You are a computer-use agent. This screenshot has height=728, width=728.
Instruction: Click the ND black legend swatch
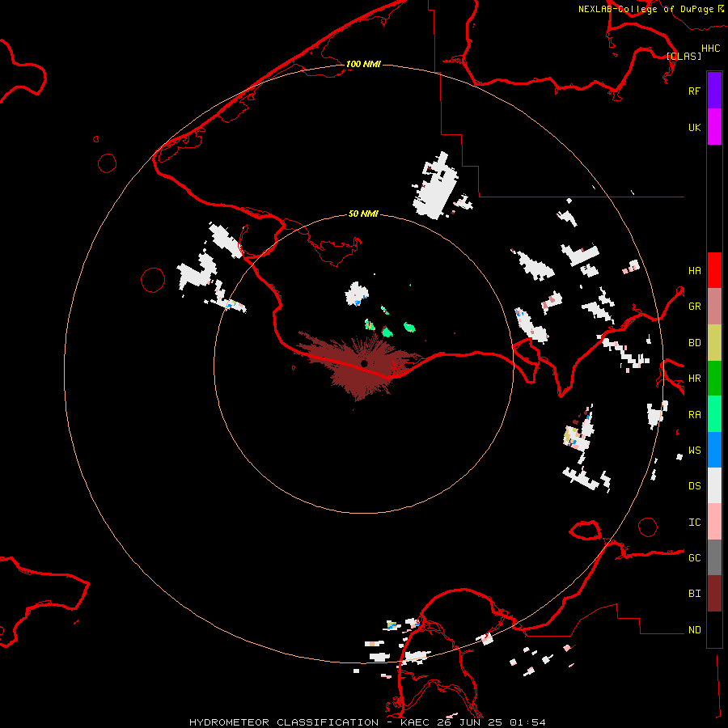[714, 629]
